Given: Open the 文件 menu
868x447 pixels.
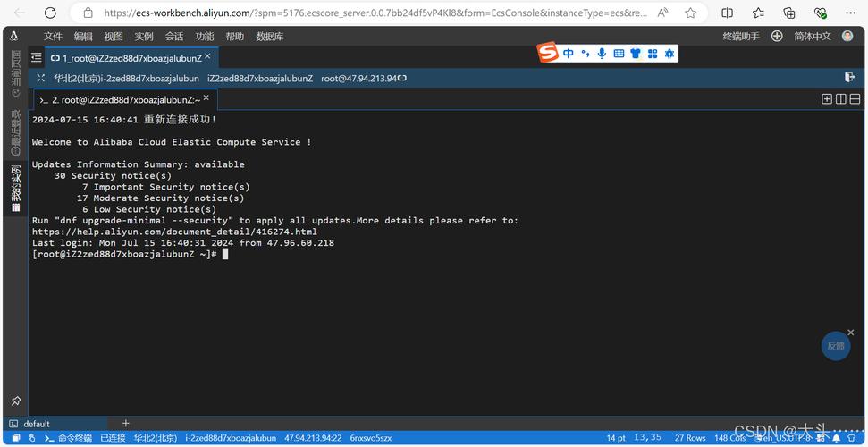Looking at the screenshot, I should [x=53, y=37].
